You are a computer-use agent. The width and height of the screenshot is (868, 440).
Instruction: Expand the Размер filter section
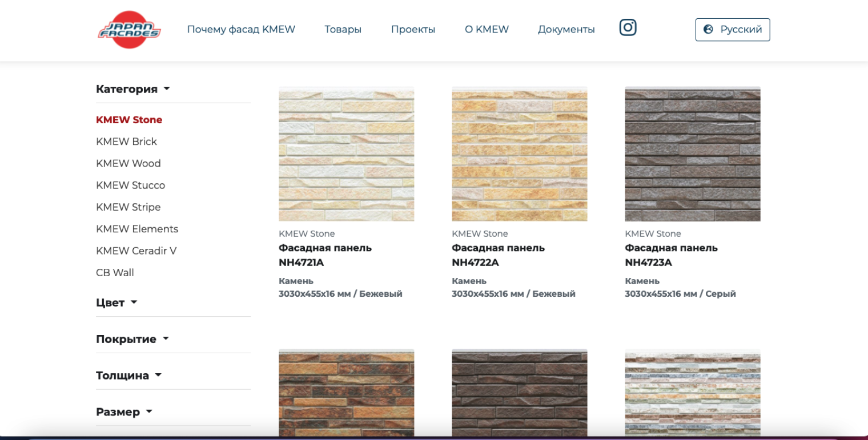click(124, 412)
